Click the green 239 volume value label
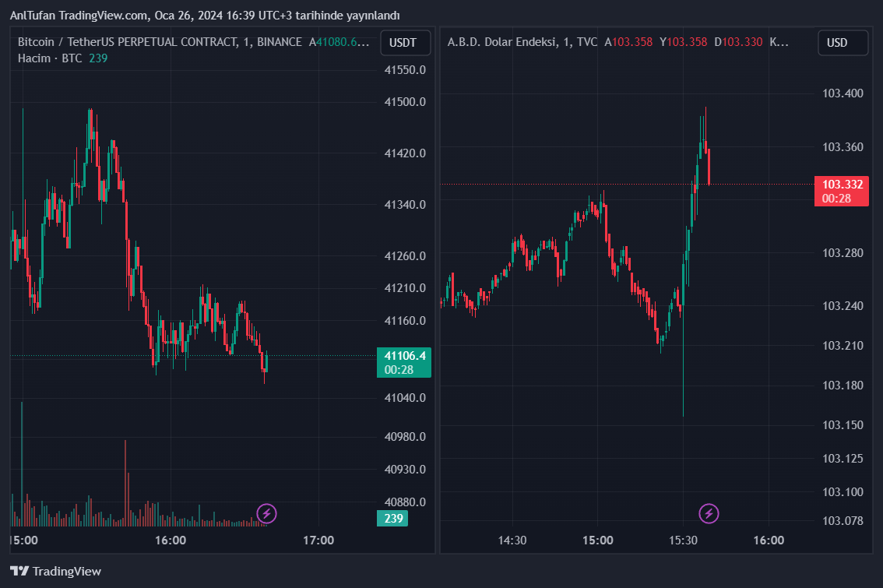 pos(393,519)
